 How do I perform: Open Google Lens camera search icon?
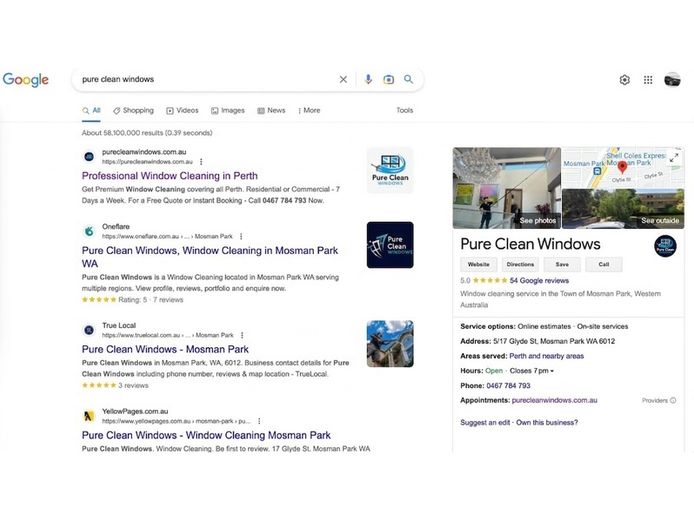(388, 80)
